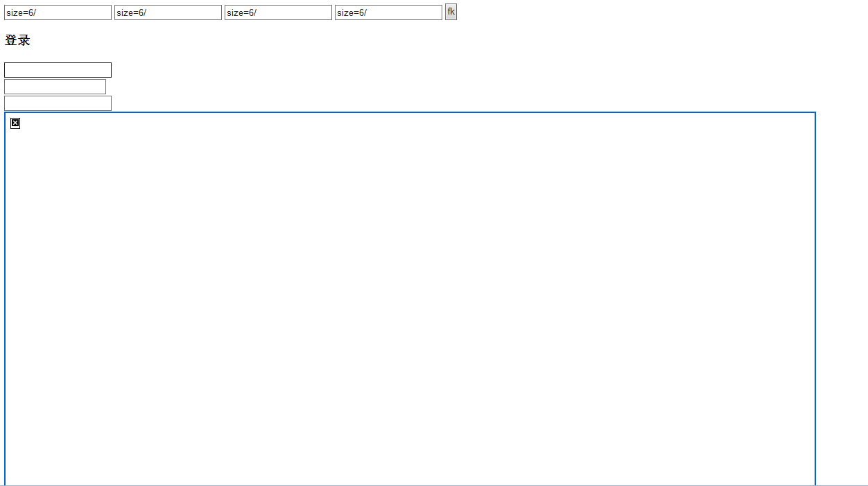Select the input just above the blue frame
This screenshot has height=486, width=868.
click(58, 103)
